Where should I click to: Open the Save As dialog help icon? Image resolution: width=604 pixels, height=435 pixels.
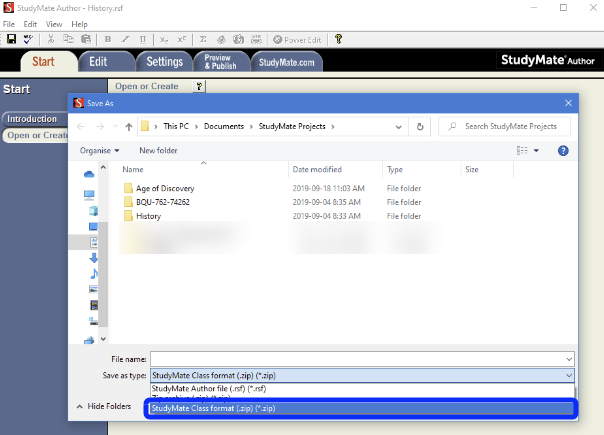[x=563, y=151]
